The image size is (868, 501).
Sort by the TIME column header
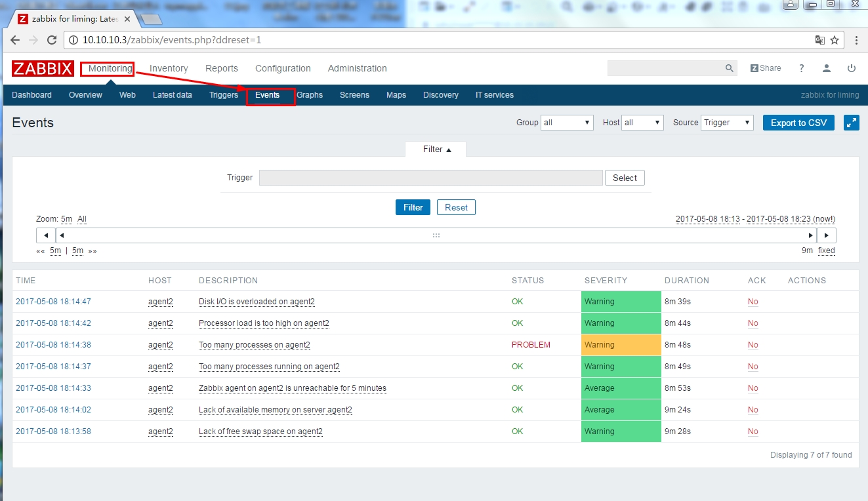point(26,280)
